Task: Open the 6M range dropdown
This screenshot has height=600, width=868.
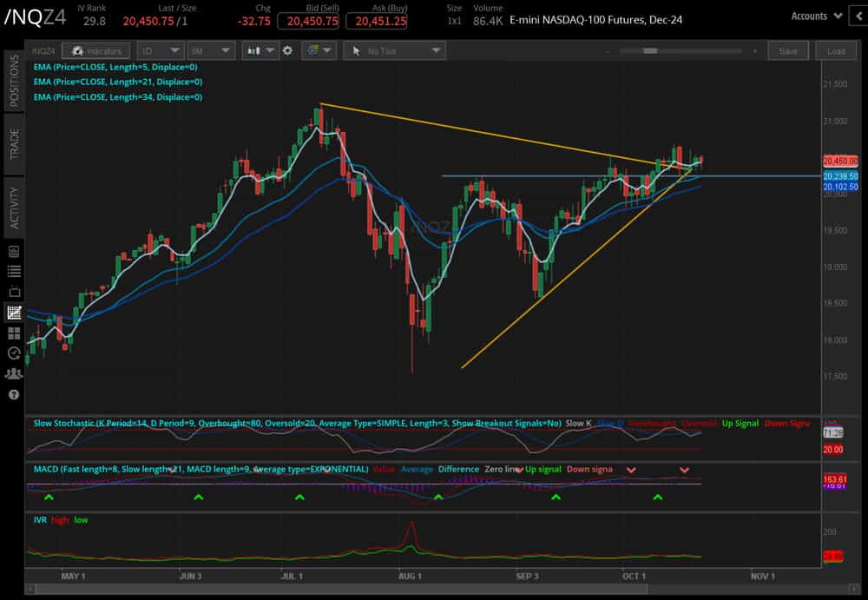Action: [x=210, y=50]
